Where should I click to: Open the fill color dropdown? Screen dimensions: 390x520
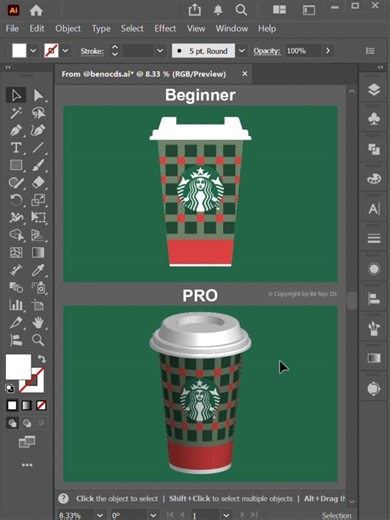pos(33,51)
